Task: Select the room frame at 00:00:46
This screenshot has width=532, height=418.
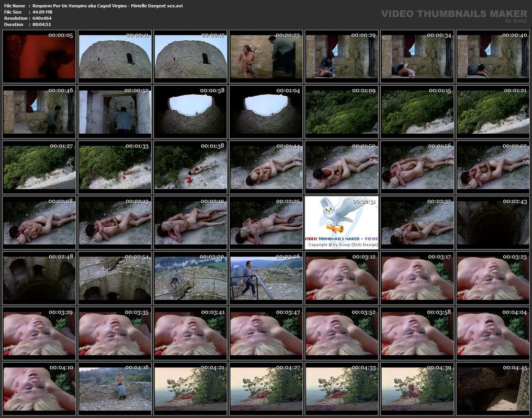Action: [x=39, y=112]
